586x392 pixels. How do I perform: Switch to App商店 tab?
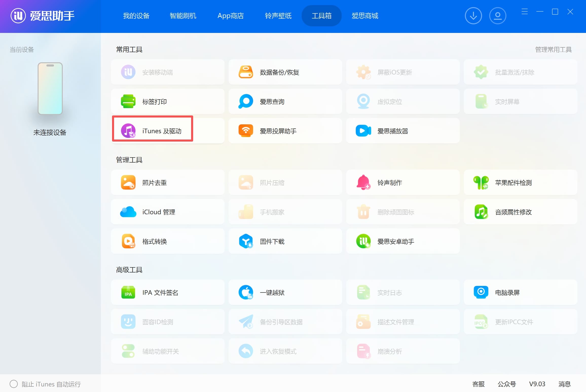[230, 16]
